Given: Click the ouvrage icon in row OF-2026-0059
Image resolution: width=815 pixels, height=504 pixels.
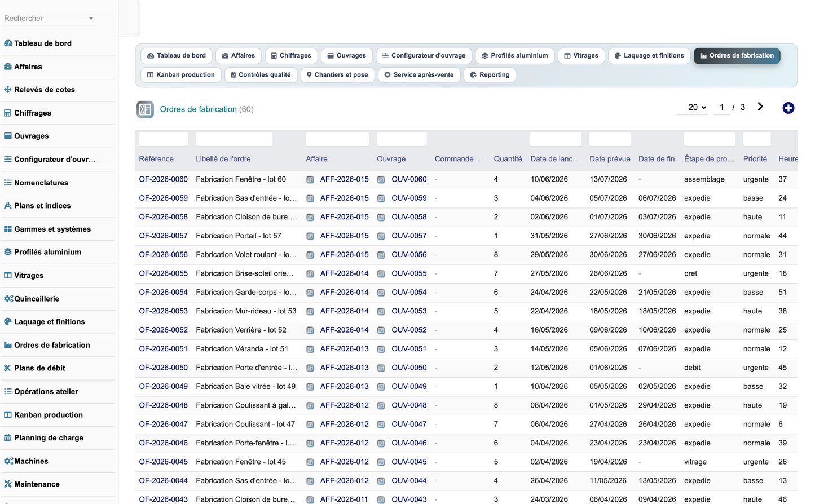Looking at the screenshot, I should (381, 198).
